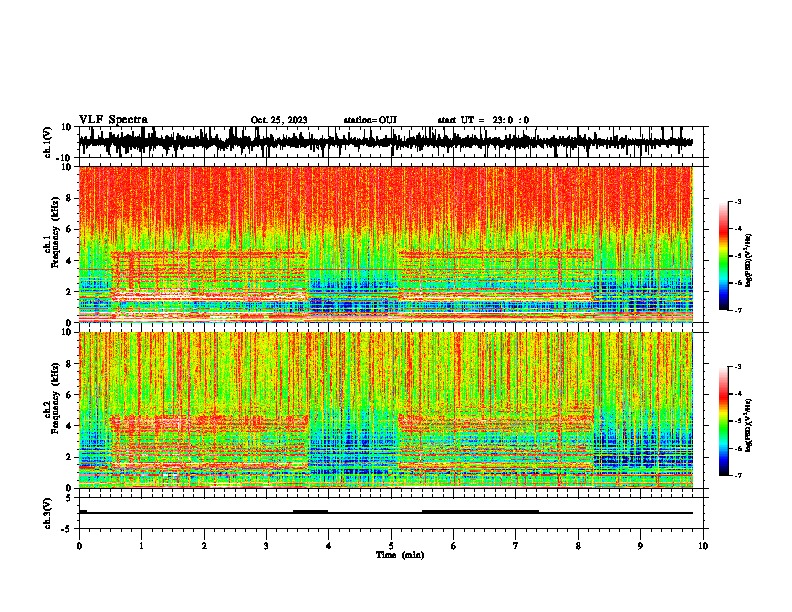
Task: Click time axis tick label "5"
Action: 391,546
